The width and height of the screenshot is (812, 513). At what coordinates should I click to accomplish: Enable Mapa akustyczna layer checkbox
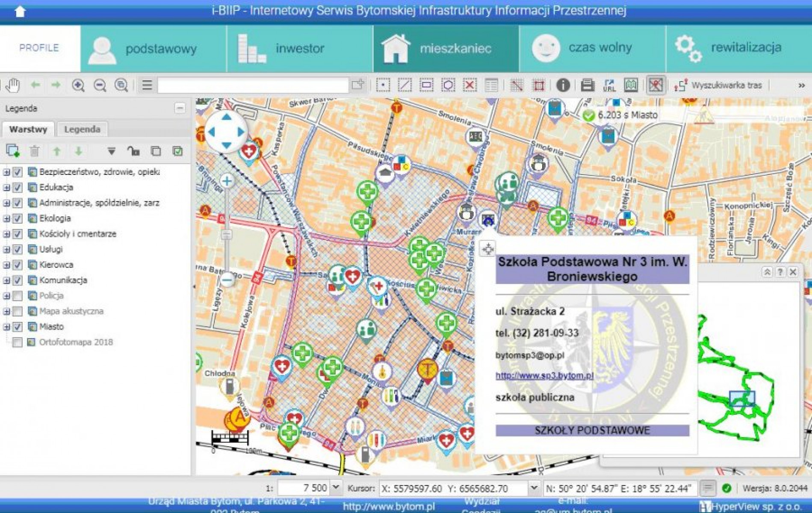[x=18, y=311]
